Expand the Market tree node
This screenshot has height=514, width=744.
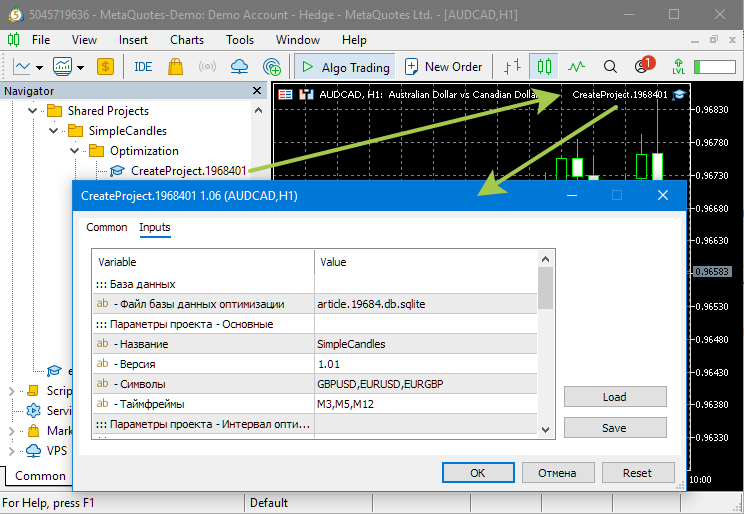11,431
